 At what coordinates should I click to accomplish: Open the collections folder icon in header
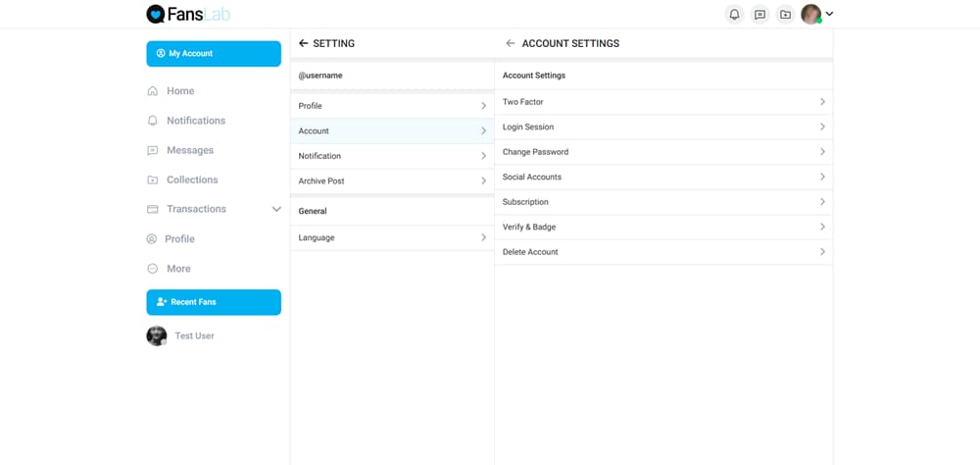pyautogui.click(x=785, y=15)
